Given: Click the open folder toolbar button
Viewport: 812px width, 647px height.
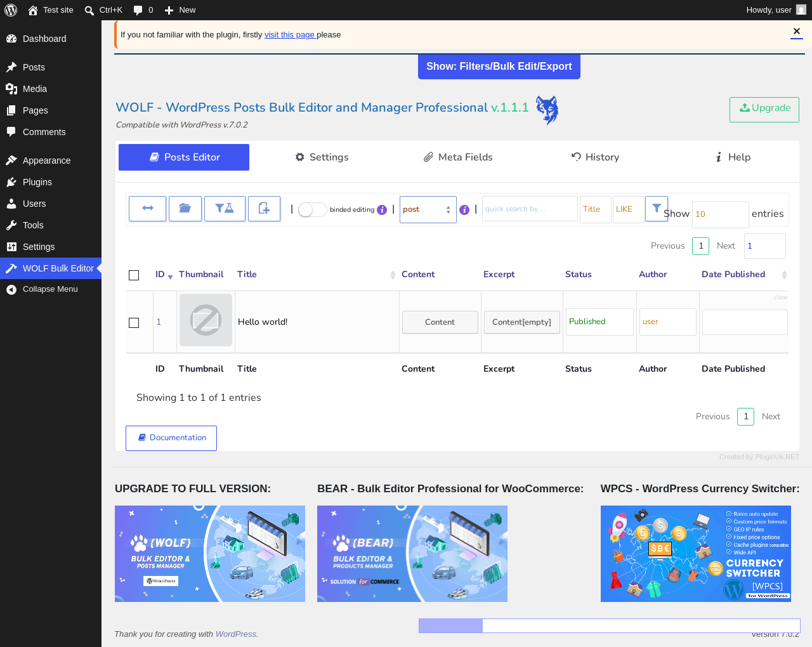Looking at the screenshot, I should click(185, 209).
